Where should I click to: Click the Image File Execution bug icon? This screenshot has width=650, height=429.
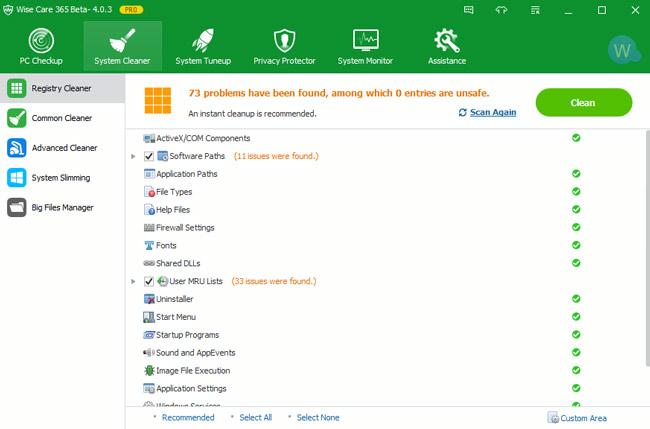[x=149, y=371]
